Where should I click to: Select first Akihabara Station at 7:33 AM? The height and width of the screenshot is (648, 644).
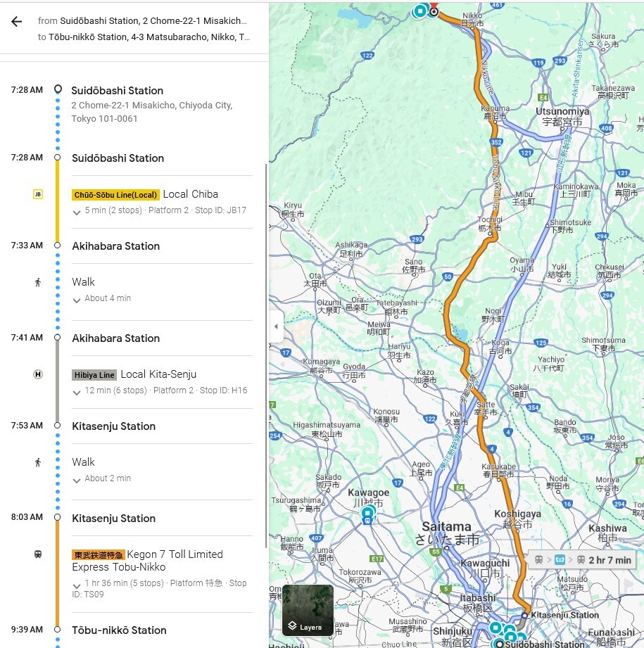(115, 246)
